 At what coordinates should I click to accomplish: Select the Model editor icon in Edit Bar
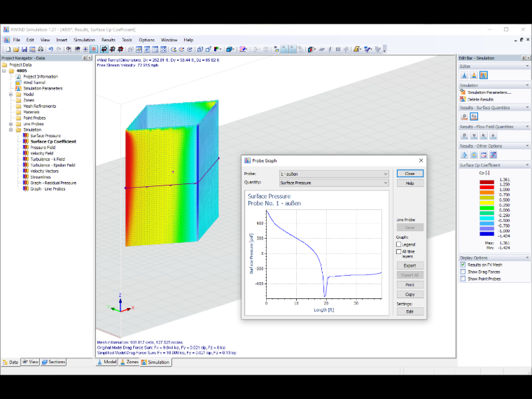click(x=465, y=76)
